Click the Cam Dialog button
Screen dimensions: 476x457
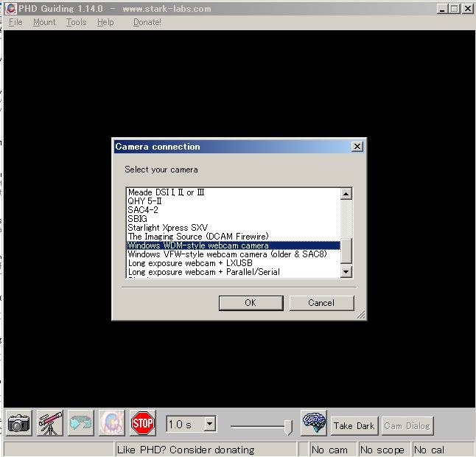click(407, 426)
